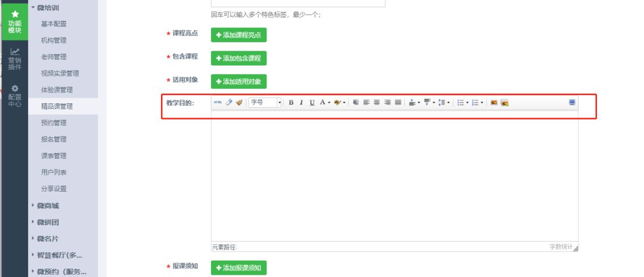Select 精品课管理 menu item
644x277 pixels.
[57, 106]
